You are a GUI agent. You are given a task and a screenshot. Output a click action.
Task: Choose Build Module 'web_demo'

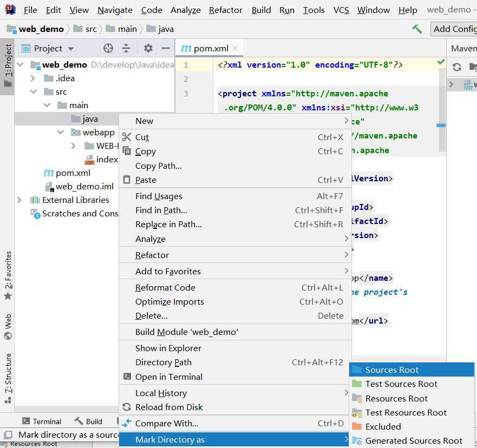pyautogui.click(x=235, y=332)
